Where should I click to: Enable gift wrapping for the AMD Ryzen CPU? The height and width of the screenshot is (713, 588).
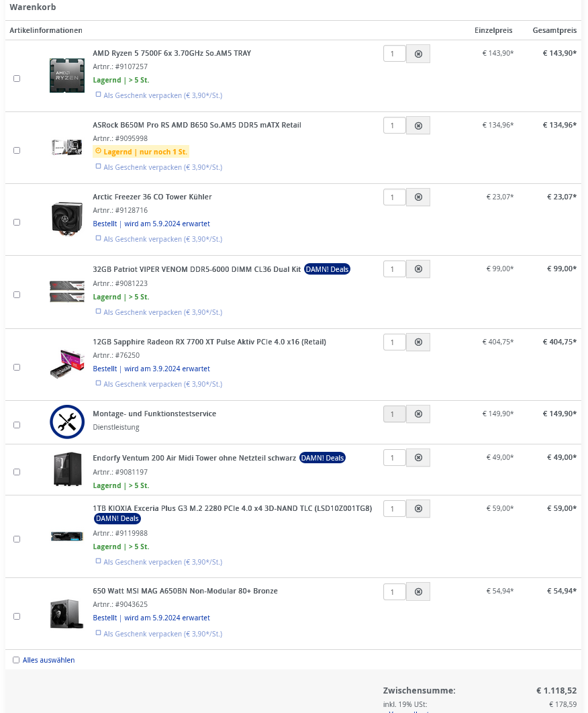coord(98,95)
